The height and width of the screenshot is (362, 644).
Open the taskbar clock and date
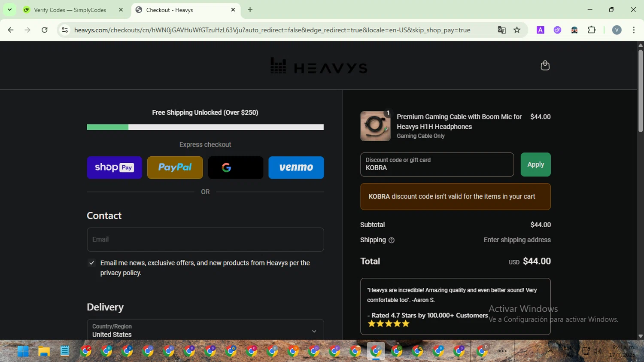coord(623,351)
